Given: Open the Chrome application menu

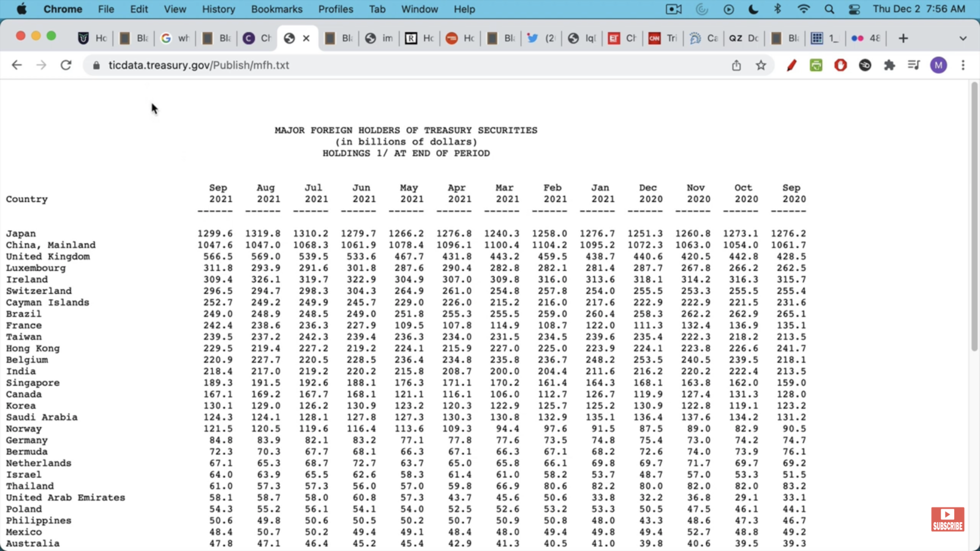Looking at the screenshot, I should pyautogui.click(x=62, y=9).
